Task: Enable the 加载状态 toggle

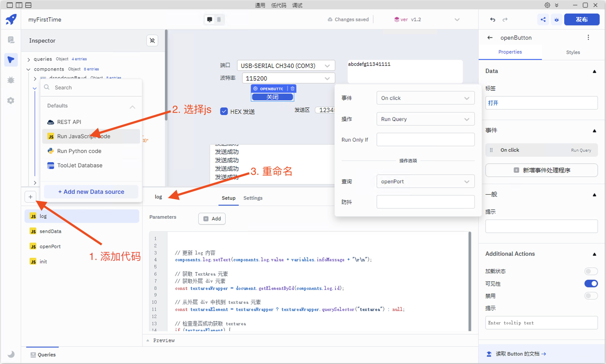Action: (x=591, y=271)
